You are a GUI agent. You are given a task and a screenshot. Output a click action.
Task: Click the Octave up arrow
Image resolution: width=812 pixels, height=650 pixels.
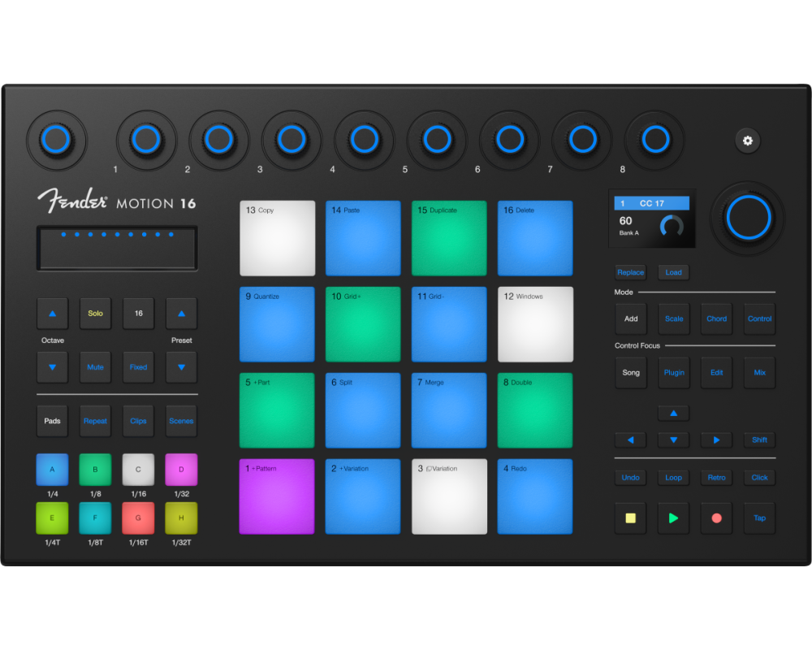tap(52, 314)
